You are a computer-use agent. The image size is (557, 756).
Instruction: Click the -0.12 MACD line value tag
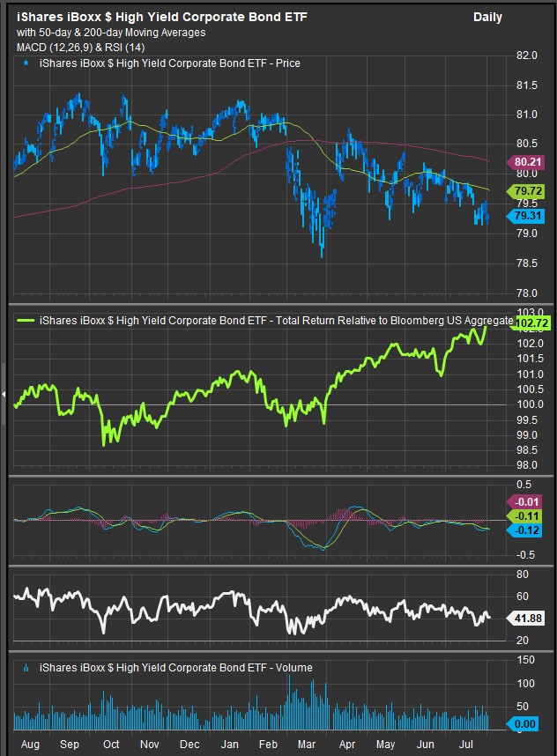point(524,530)
